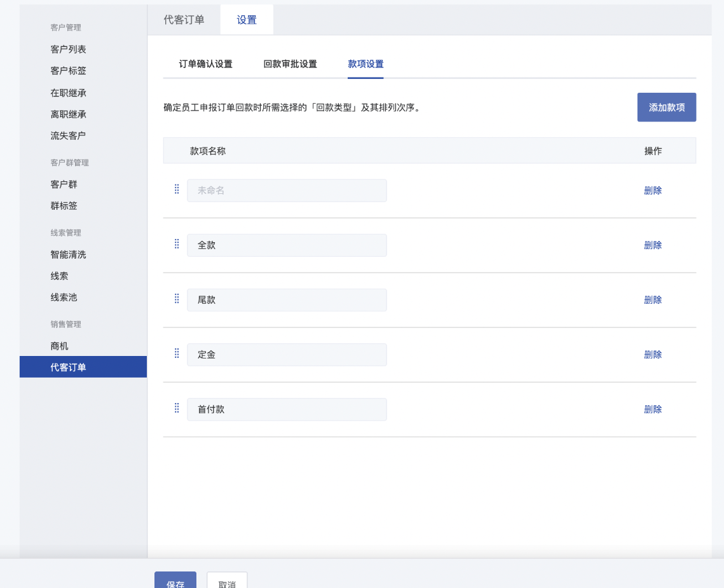This screenshot has height=588, width=724.
Task: Go to 离职继承 in sidebar
Action: coord(69,114)
